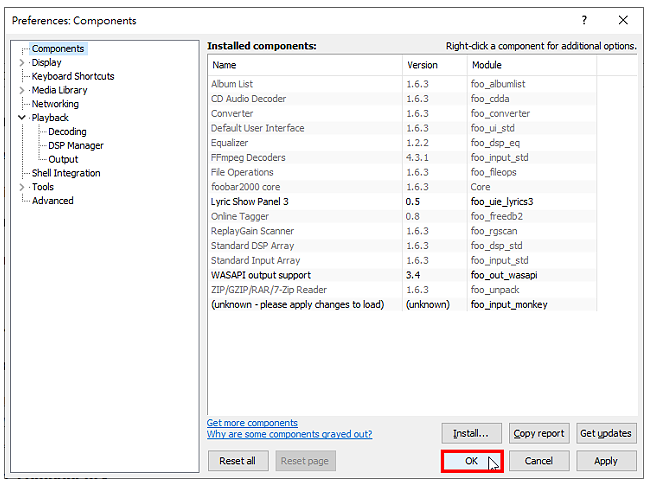Select the Standard Input Array component
The height and width of the screenshot is (483, 648).
tap(402, 261)
